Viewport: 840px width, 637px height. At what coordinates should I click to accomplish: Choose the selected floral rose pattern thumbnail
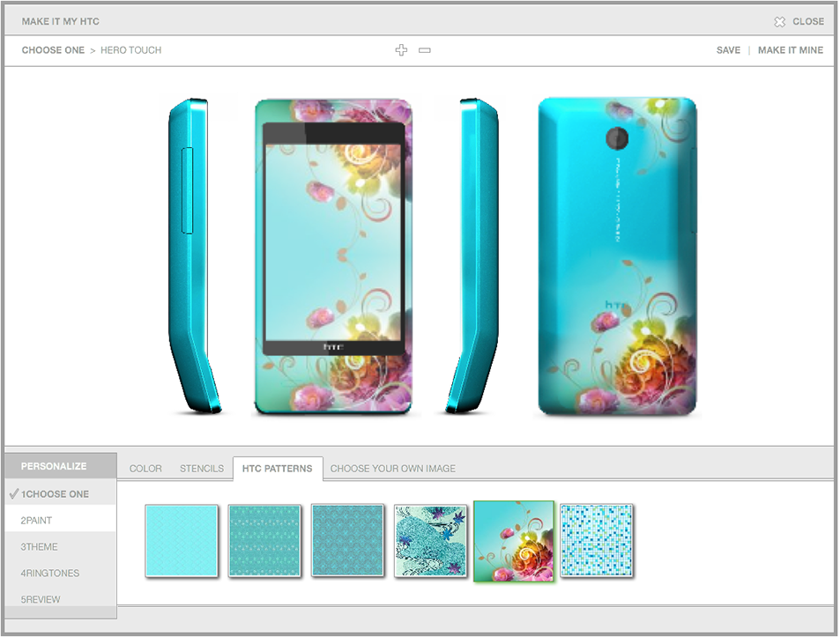click(x=514, y=541)
